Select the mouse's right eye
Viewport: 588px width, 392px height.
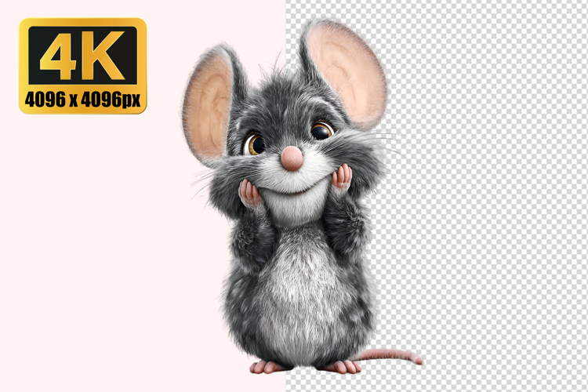[321, 130]
